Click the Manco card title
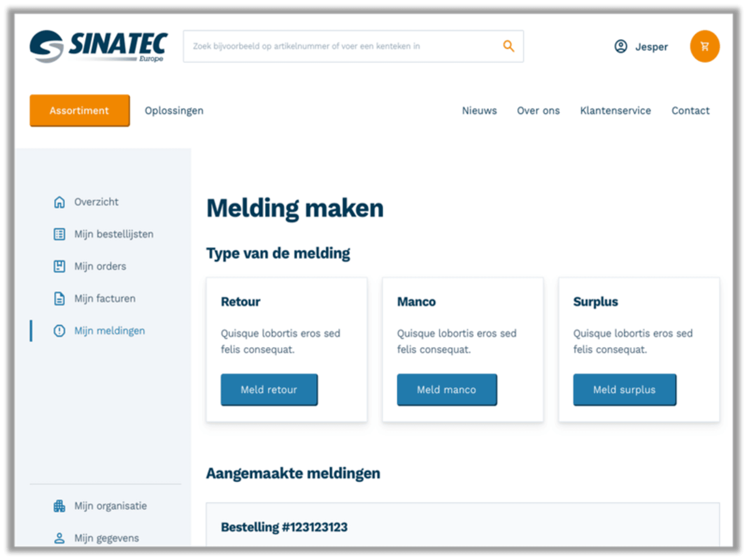 pyautogui.click(x=416, y=302)
